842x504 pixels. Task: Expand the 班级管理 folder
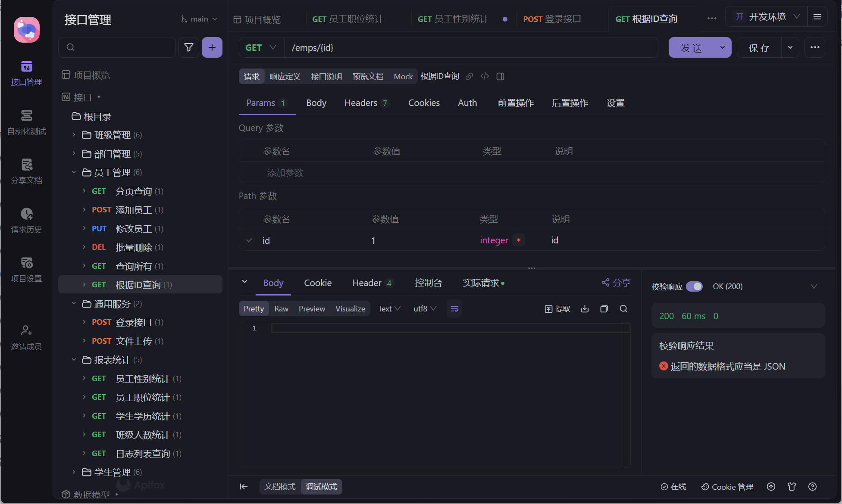74,135
